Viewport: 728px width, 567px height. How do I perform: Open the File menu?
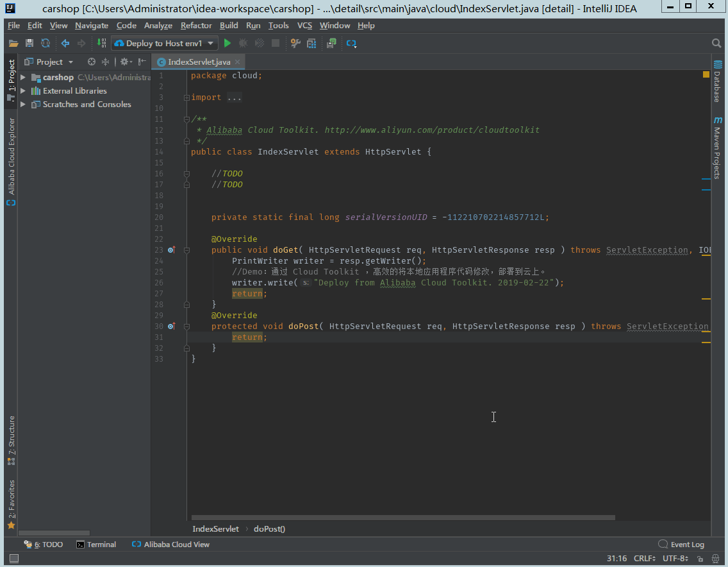13,26
